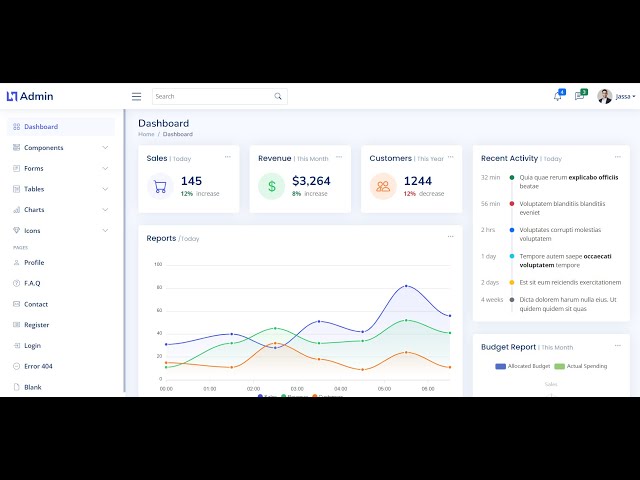Click the Home breadcrumb link
The image size is (640, 480).
pos(146,134)
